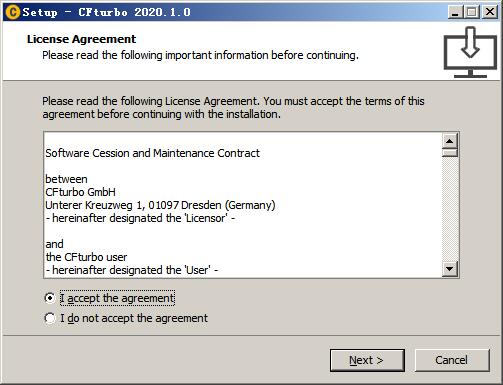The height and width of the screenshot is (385, 503).
Task: Click the "Setup - CFturbo 2020.1.0" title bar
Action: 107,12
